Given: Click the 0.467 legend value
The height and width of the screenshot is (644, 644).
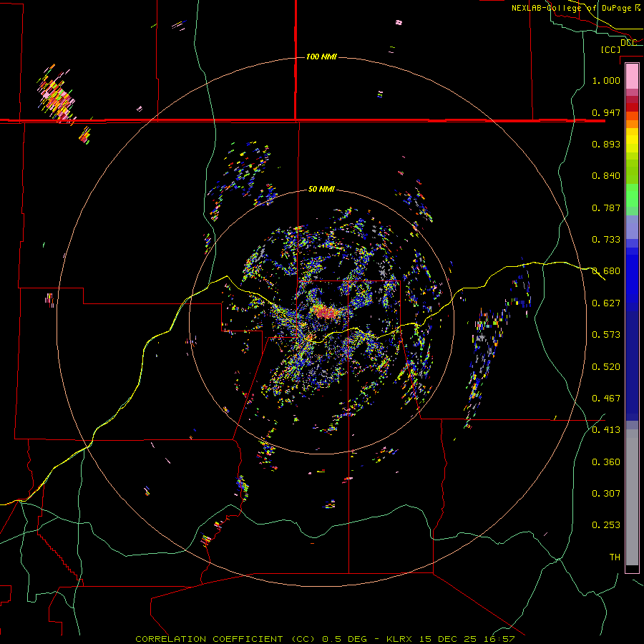Looking at the screenshot, I should pyautogui.click(x=606, y=399).
